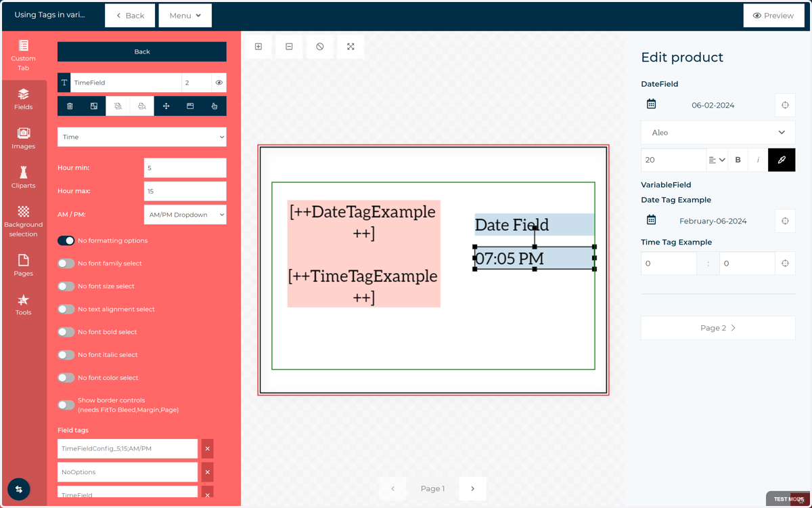Open the text alignment dropdown
Screen dimensions: 812x508
click(x=717, y=160)
